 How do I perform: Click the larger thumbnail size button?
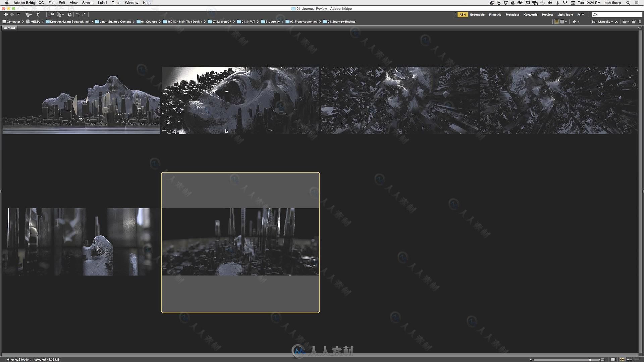coord(602,360)
